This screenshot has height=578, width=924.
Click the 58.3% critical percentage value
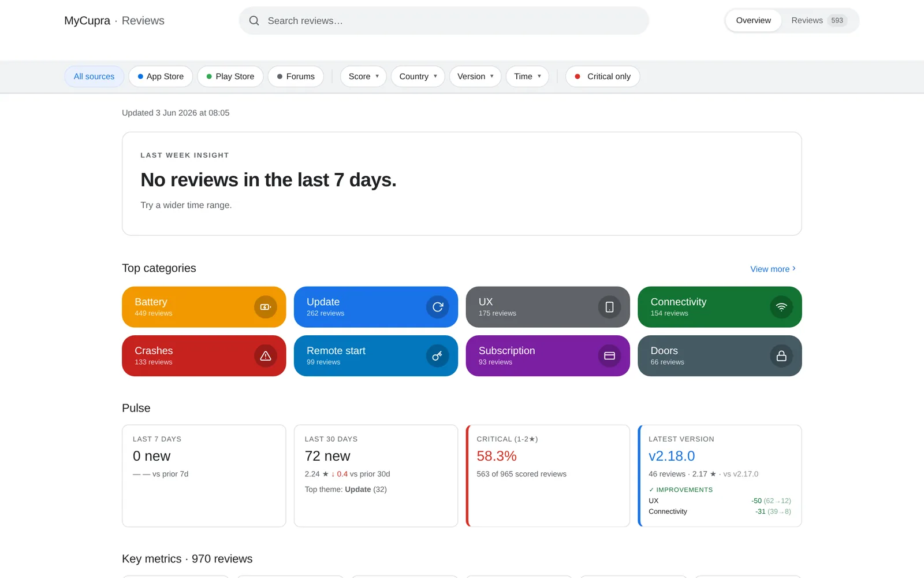pos(497,456)
